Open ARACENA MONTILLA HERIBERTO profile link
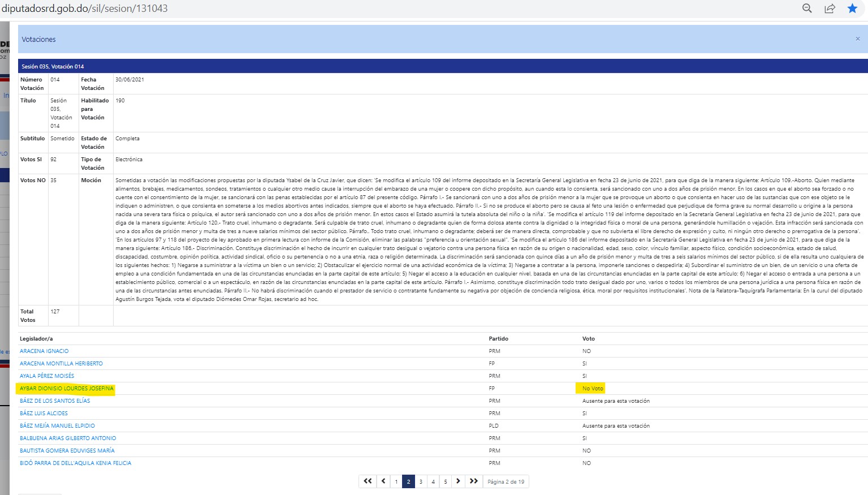 click(61, 364)
